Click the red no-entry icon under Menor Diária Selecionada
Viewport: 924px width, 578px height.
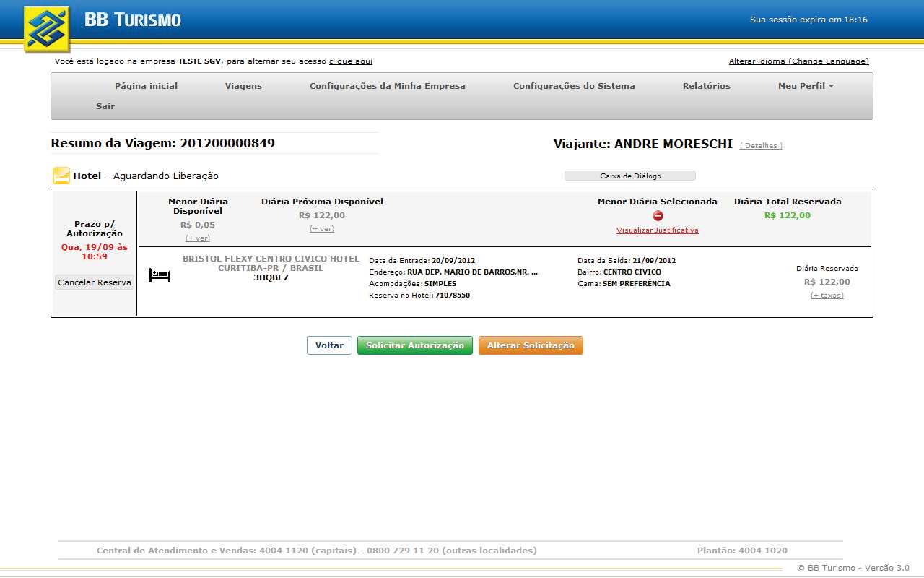point(658,215)
